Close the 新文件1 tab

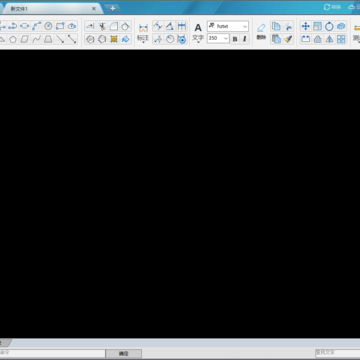pos(94,9)
